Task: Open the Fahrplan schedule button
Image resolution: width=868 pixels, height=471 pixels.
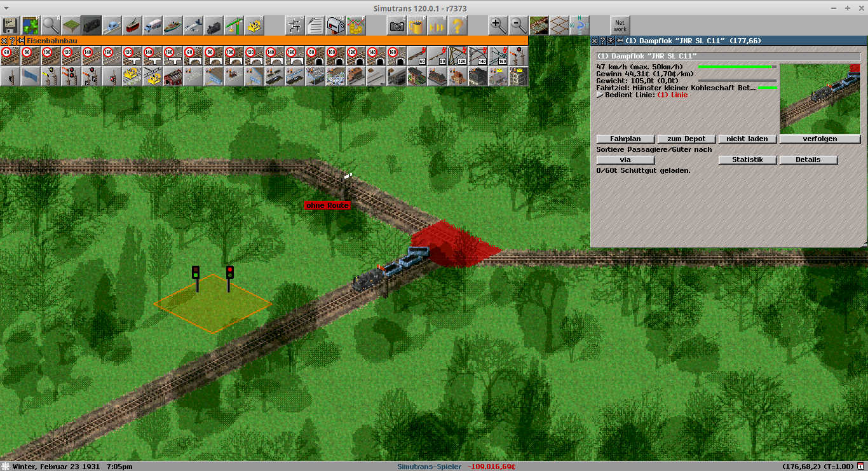Action: [625, 139]
